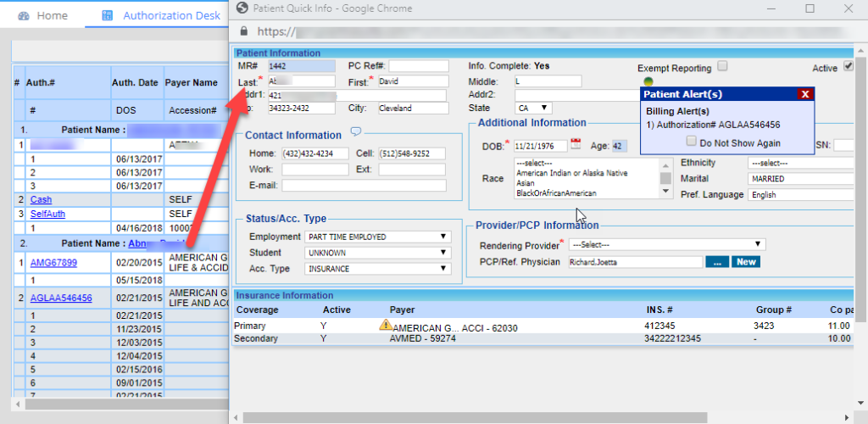Select the Primary insurance coverage row
Viewport: 868px width, 424px height.
(x=542, y=326)
